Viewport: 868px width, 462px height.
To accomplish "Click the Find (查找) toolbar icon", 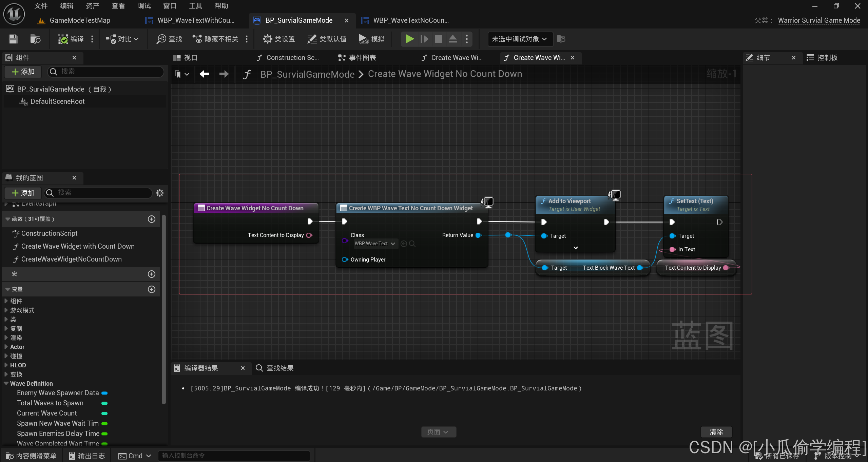I will click(x=161, y=39).
